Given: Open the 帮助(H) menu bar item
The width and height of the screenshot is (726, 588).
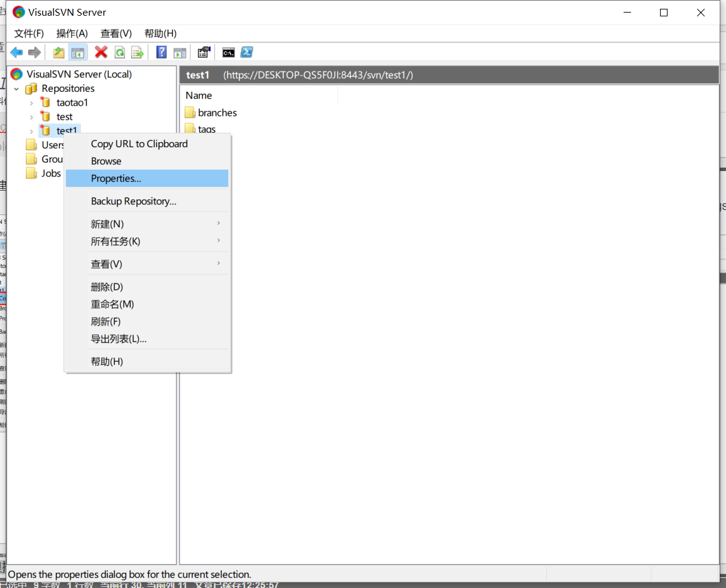Looking at the screenshot, I should tap(160, 33).
